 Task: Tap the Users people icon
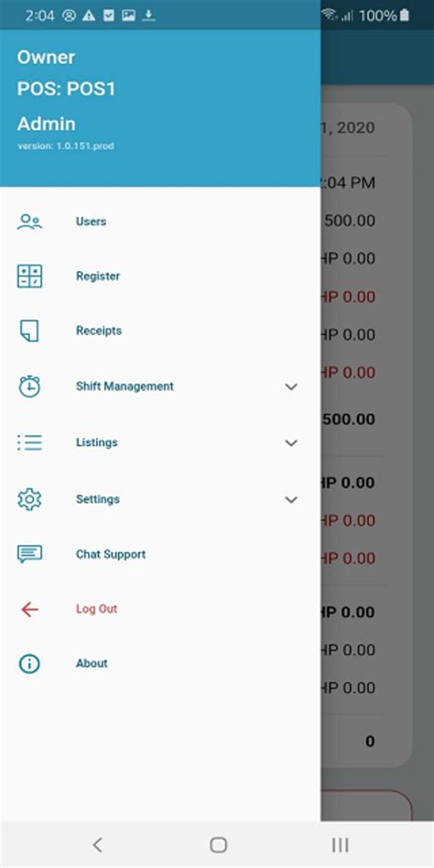pos(29,222)
